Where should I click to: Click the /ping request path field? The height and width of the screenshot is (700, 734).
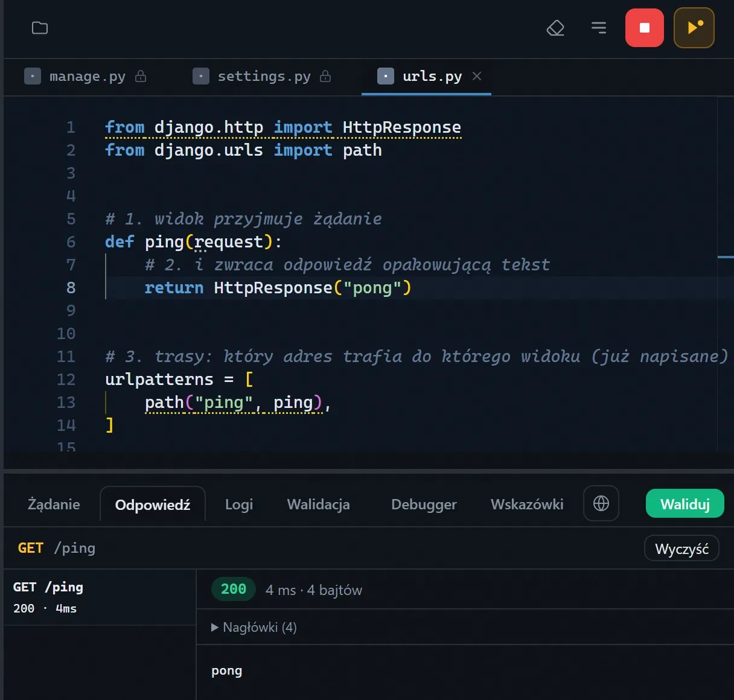click(x=75, y=548)
